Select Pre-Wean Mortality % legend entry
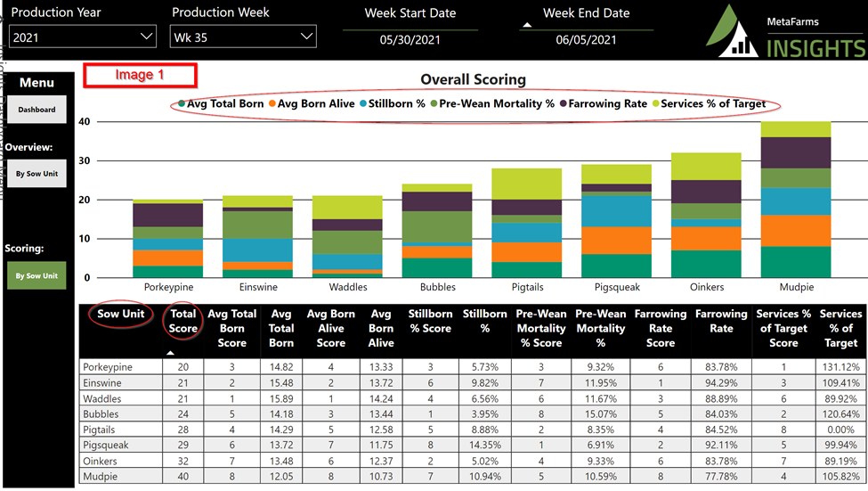Viewport: 868px width, 491px height. pos(492,103)
